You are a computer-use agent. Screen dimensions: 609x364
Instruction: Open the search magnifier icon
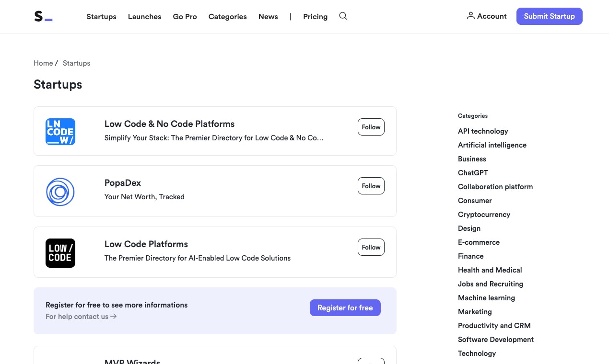(343, 16)
